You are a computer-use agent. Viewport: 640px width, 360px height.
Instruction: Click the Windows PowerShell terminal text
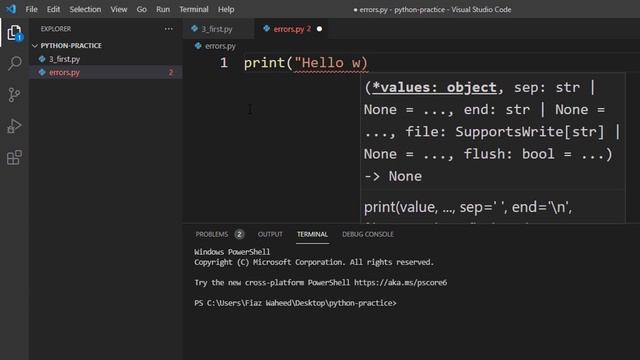[232, 252]
